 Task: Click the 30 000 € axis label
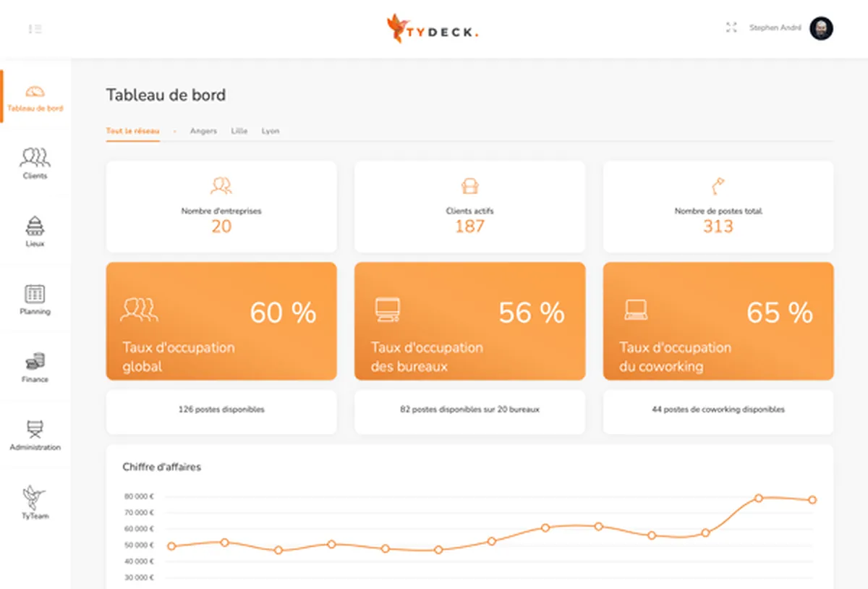click(x=139, y=577)
